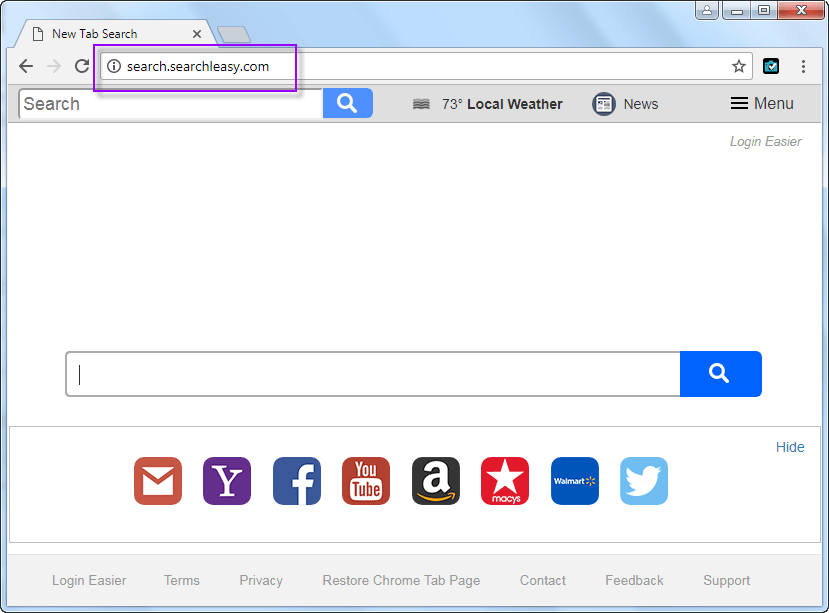Click the News newspaper icon
Image resolution: width=829 pixels, height=613 pixels.
click(603, 104)
